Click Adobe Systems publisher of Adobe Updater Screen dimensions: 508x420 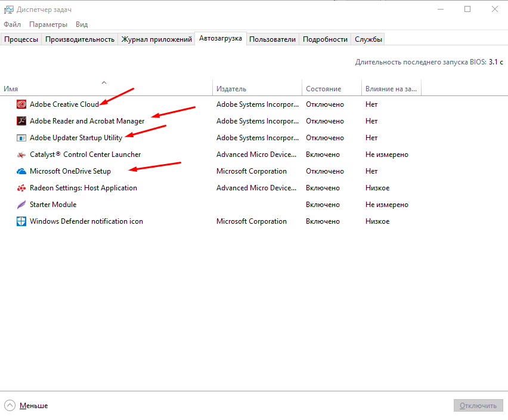pos(258,138)
